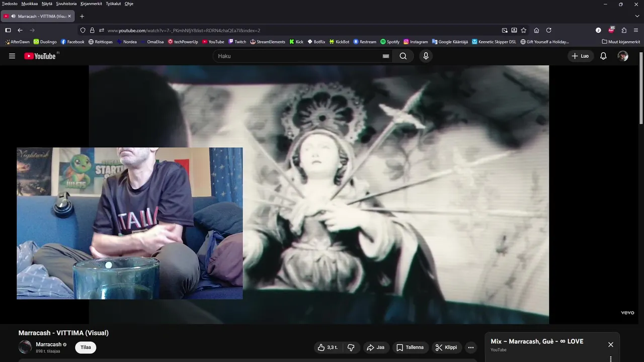Screen dimensions: 644x362
Task: Open the Kick bookmark
Action: pyautogui.click(x=296, y=42)
